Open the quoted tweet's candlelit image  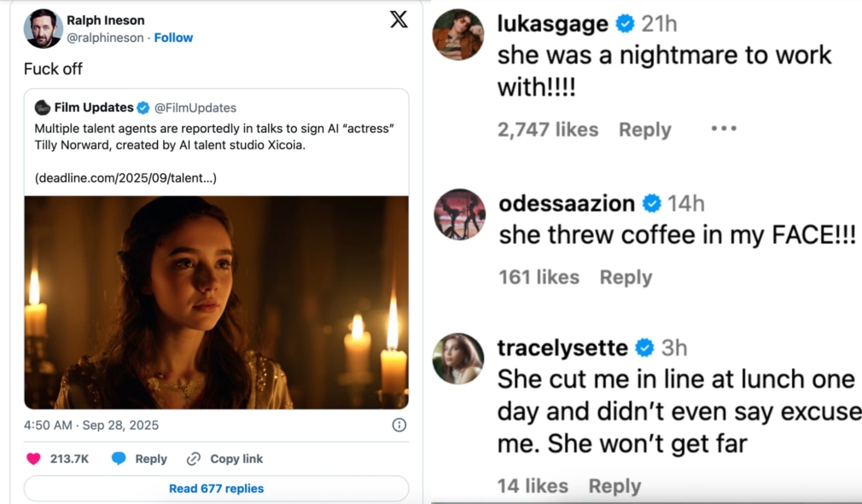(x=216, y=302)
